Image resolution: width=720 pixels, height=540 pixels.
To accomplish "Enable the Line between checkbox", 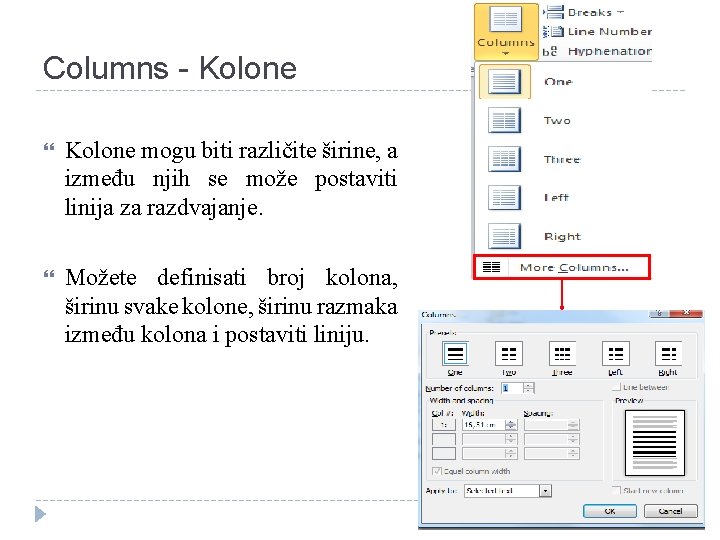I will [617, 387].
